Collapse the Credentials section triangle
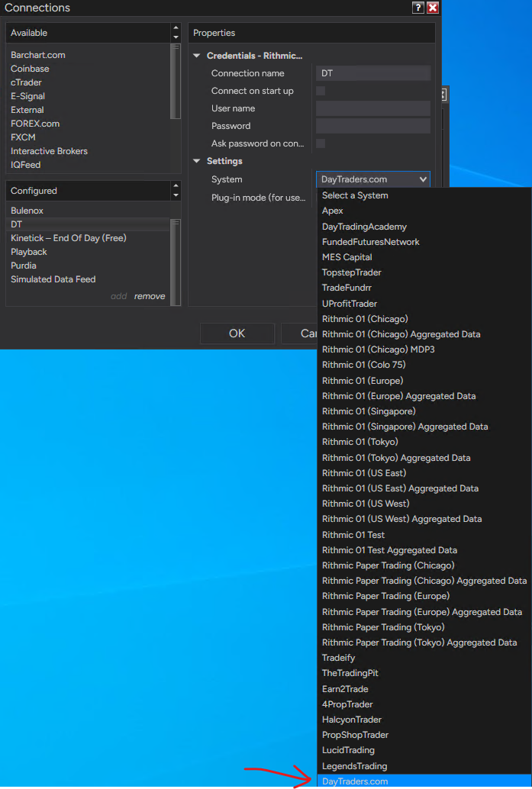The width and height of the screenshot is (532, 789). click(x=197, y=56)
